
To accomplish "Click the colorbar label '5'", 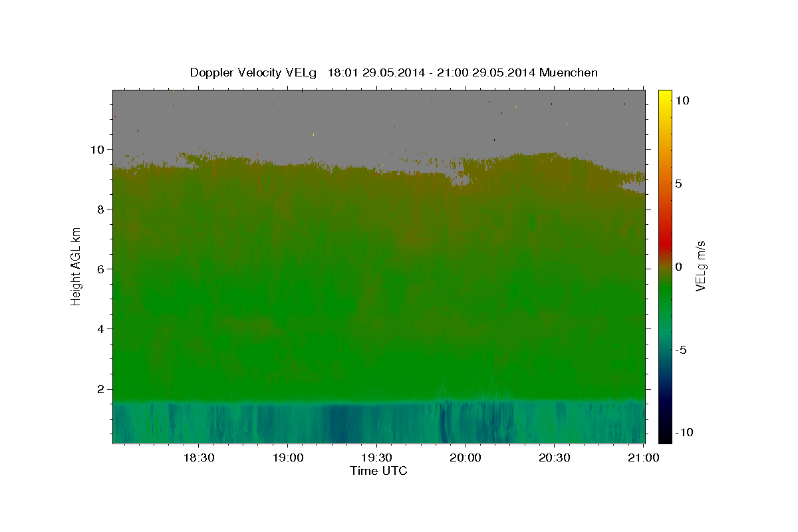I will [x=680, y=184].
